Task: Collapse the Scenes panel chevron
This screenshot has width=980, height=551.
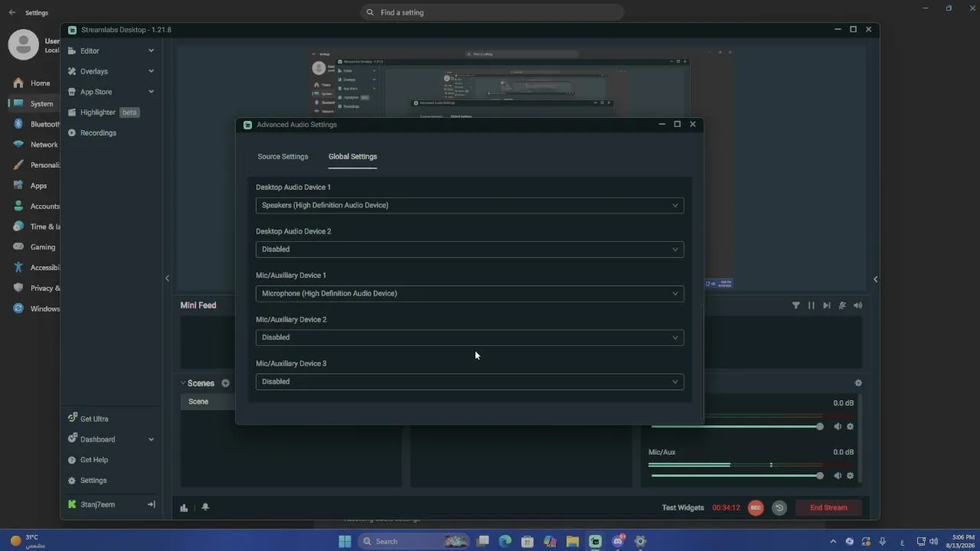Action: (183, 383)
